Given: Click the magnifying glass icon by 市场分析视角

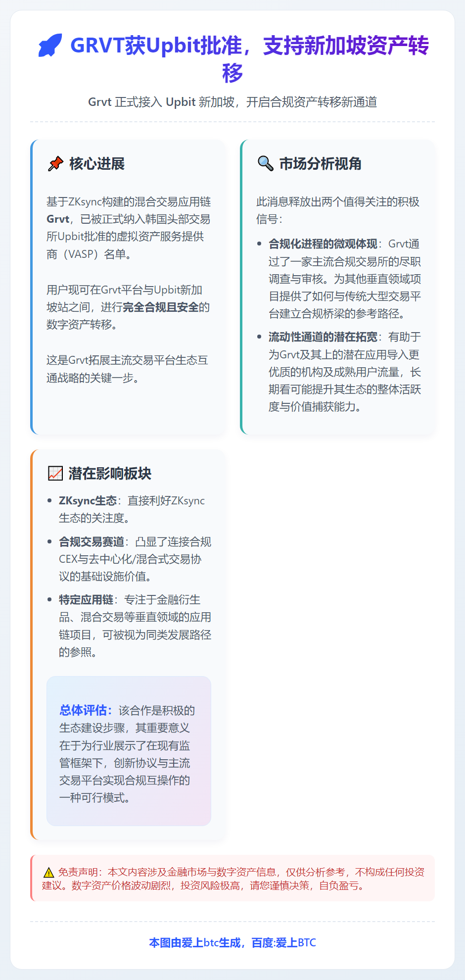Looking at the screenshot, I should pyautogui.click(x=266, y=163).
